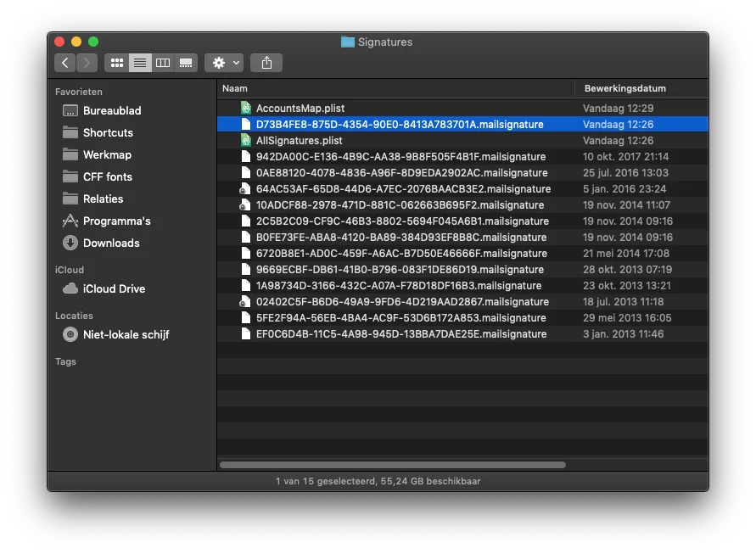
Task: Switch to gallery view
Action: click(x=186, y=63)
